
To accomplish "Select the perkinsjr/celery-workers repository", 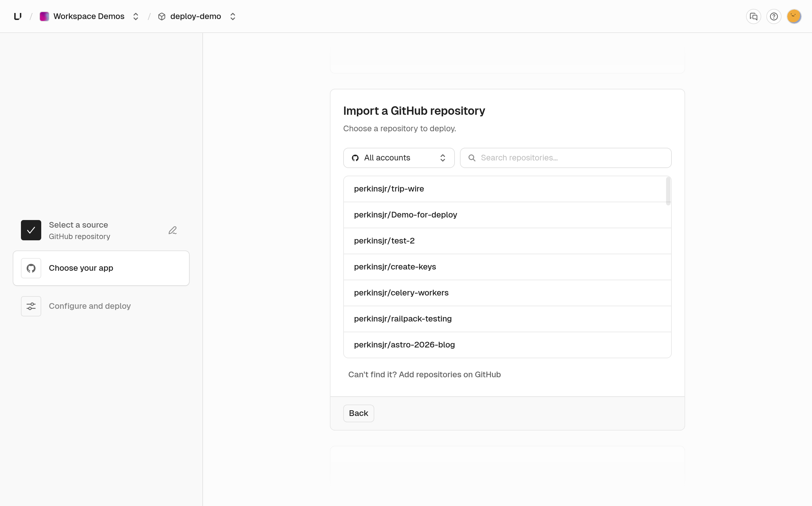I will [x=507, y=293].
